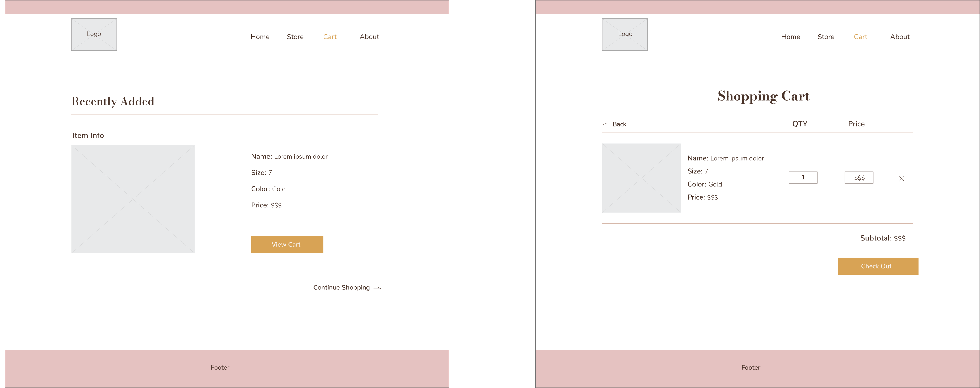
Task: Click the Recently Added product image placeholder
Action: pos(133,199)
